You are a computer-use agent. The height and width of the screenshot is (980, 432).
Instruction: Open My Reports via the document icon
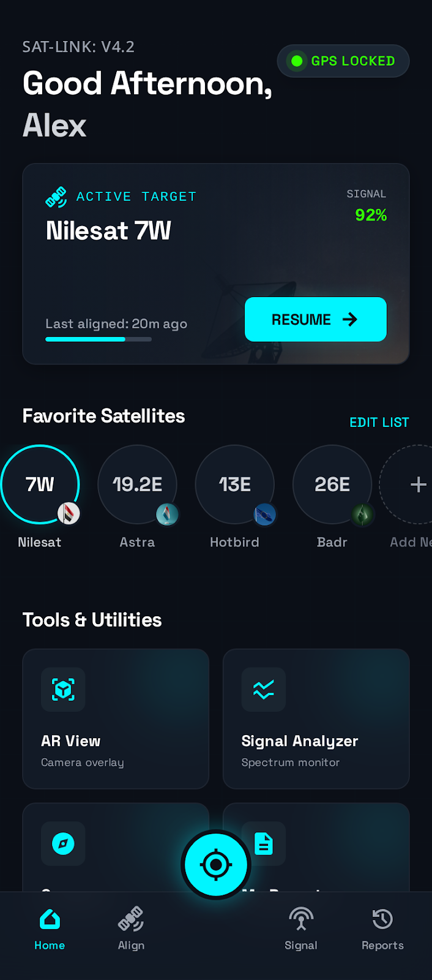(x=264, y=843)
